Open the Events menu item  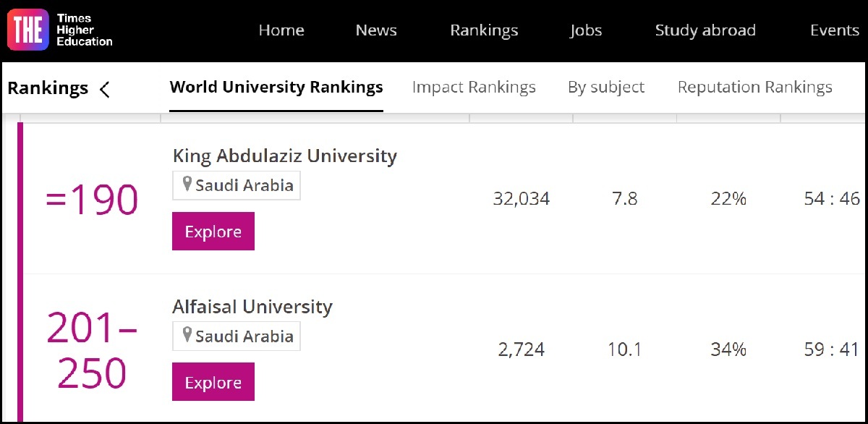[835, 30]
